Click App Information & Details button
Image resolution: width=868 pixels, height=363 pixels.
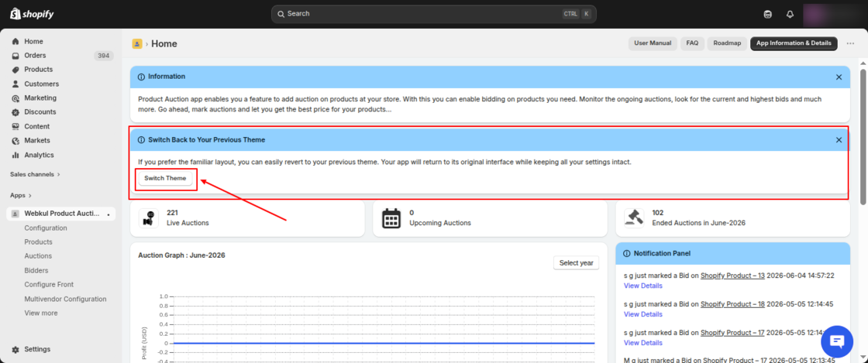tap(794, 43)
